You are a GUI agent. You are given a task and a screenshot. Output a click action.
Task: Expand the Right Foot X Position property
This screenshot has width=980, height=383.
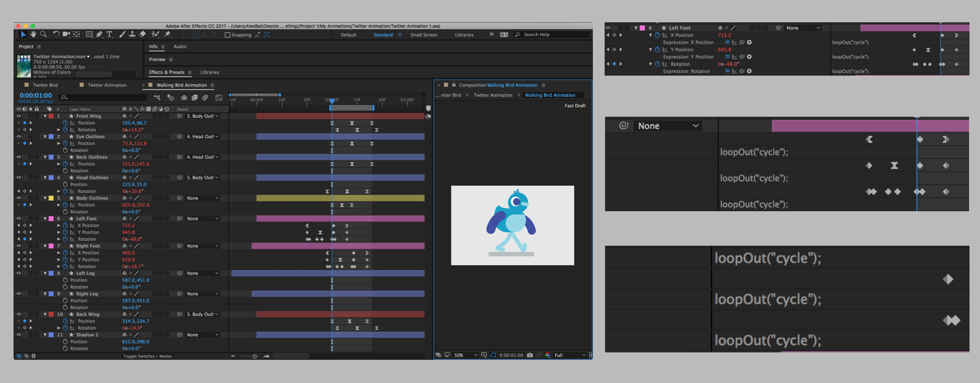(x=59, y=253)
